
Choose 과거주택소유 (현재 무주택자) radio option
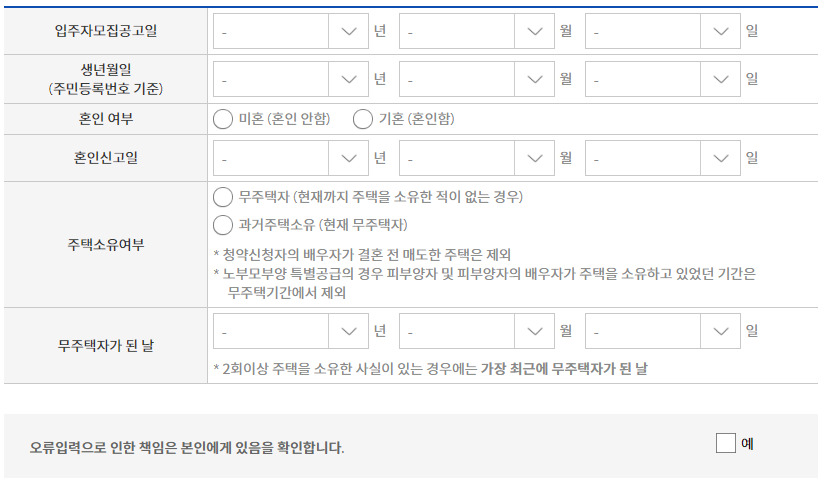223,225
